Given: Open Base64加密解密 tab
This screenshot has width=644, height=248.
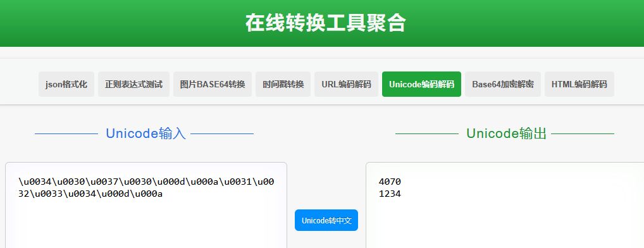Looking at the screenshot, I should [x=503, y=84].
